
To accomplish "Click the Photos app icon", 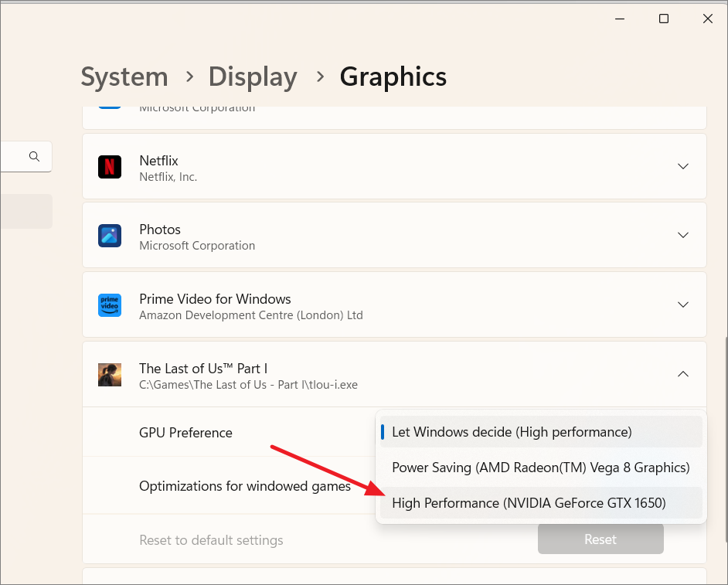I will pyautogui.click(x=110, y=236).
